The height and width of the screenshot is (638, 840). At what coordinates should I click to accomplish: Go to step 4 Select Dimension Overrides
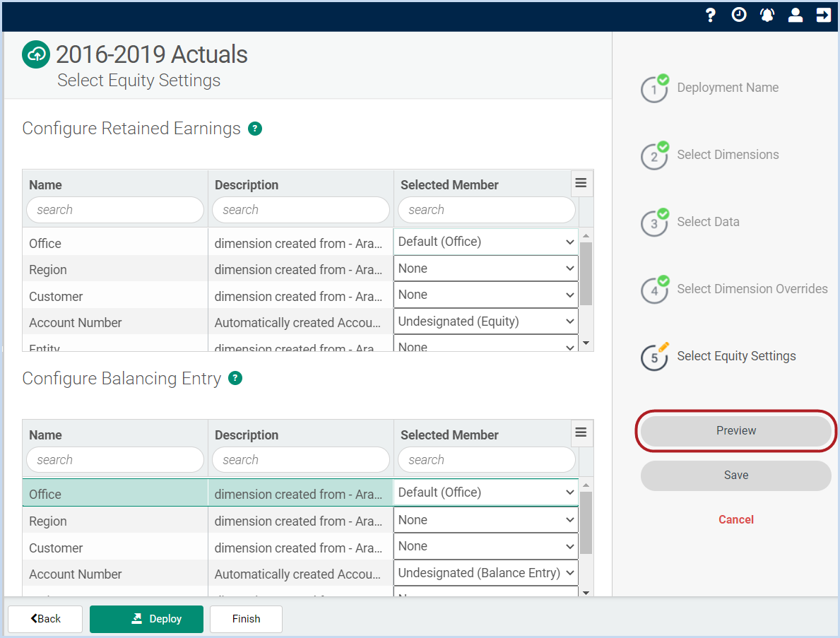tap(752, 289)
